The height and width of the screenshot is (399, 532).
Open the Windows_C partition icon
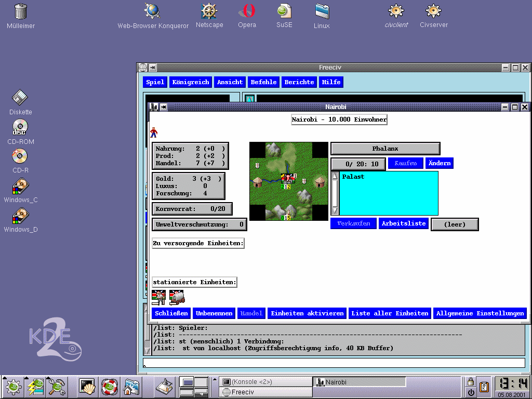(x=20, y=187)
